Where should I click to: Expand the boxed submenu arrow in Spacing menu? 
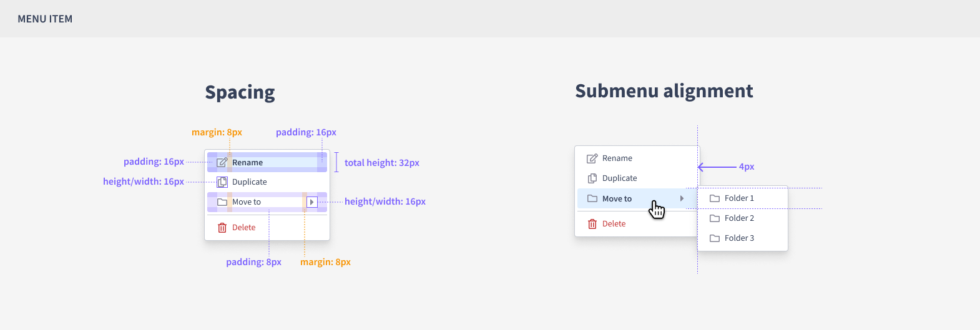pyautogui.click(x=312, y=202)
